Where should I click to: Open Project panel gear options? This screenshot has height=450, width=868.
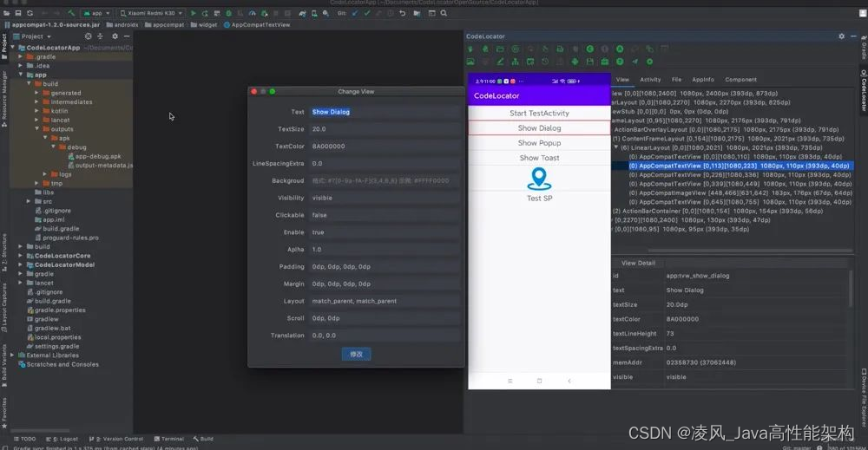coord(115,36)
